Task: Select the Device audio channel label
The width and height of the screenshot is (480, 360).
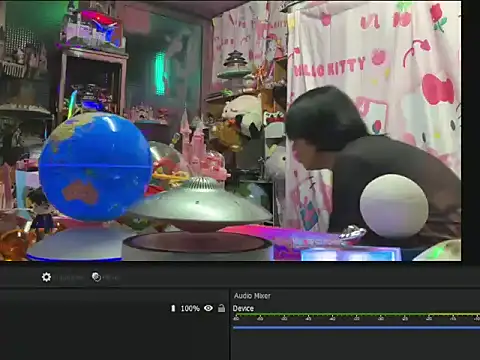Action: click(243, 308)
